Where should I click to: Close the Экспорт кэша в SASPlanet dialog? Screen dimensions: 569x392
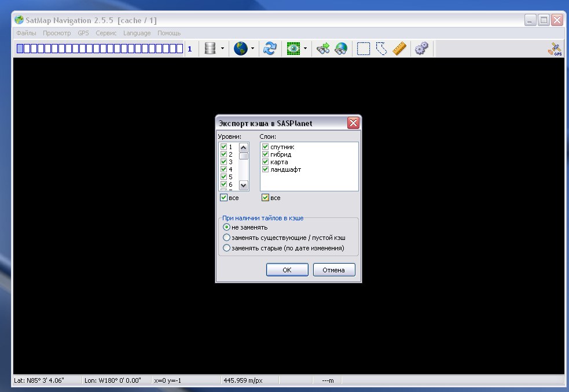click(x=353, y=123)
